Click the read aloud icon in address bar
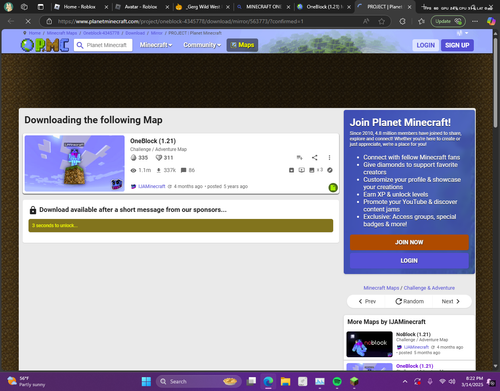Screen dimensions: 500x391 [x=366, y=21]
